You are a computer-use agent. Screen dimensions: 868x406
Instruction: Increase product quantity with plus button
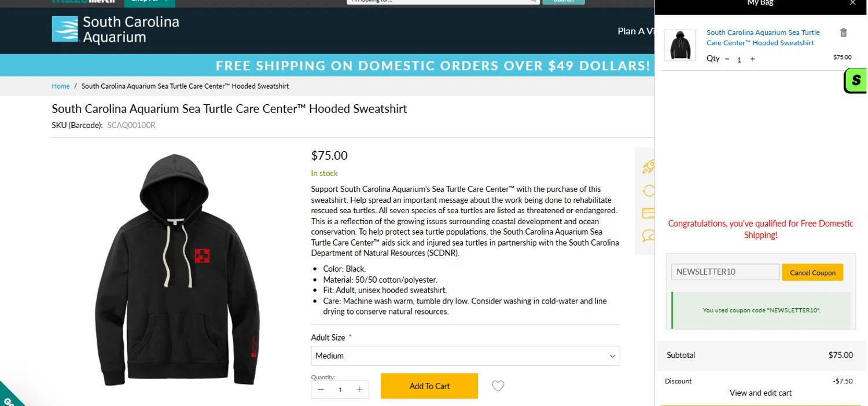coord(359,389)
